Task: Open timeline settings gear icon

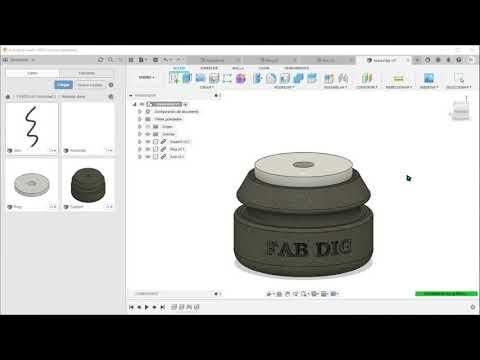Action: pos(472,307)
